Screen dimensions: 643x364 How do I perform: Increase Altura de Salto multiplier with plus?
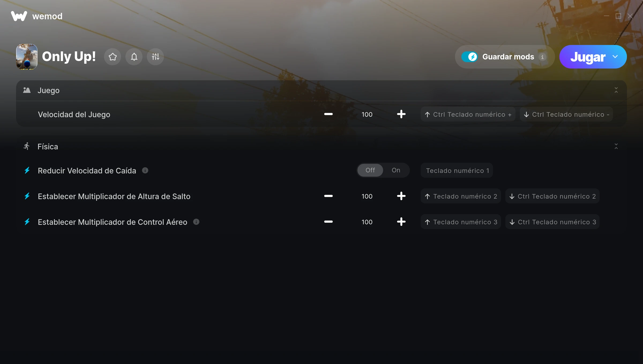pos(401,196)
